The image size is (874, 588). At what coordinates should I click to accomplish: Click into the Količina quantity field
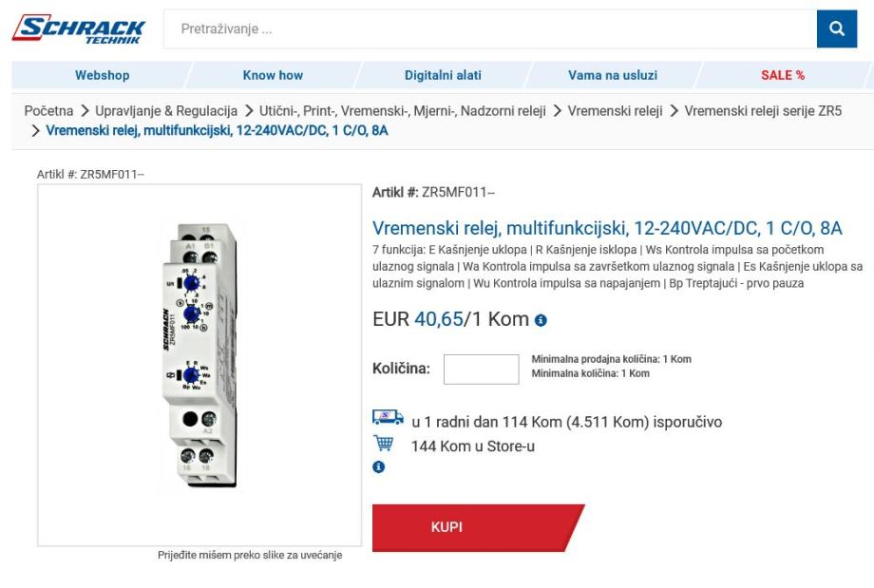pyautogui.click(x=481, y=369)
